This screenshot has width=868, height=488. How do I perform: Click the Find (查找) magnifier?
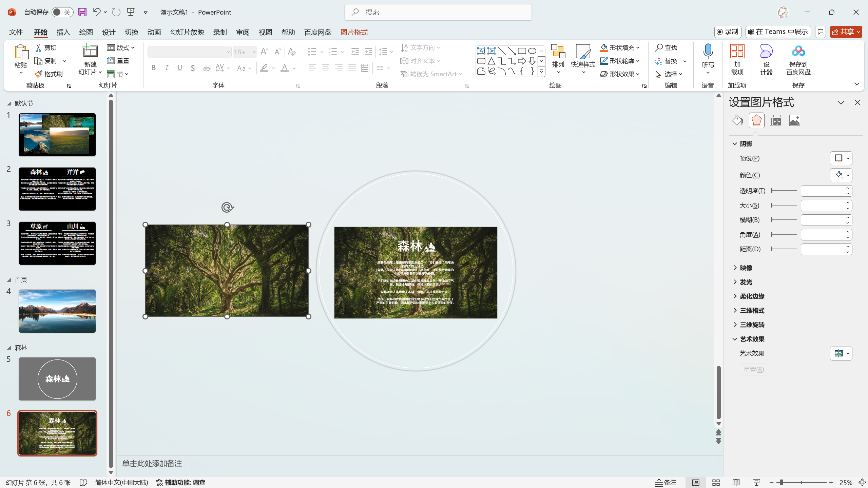[666, 47]
